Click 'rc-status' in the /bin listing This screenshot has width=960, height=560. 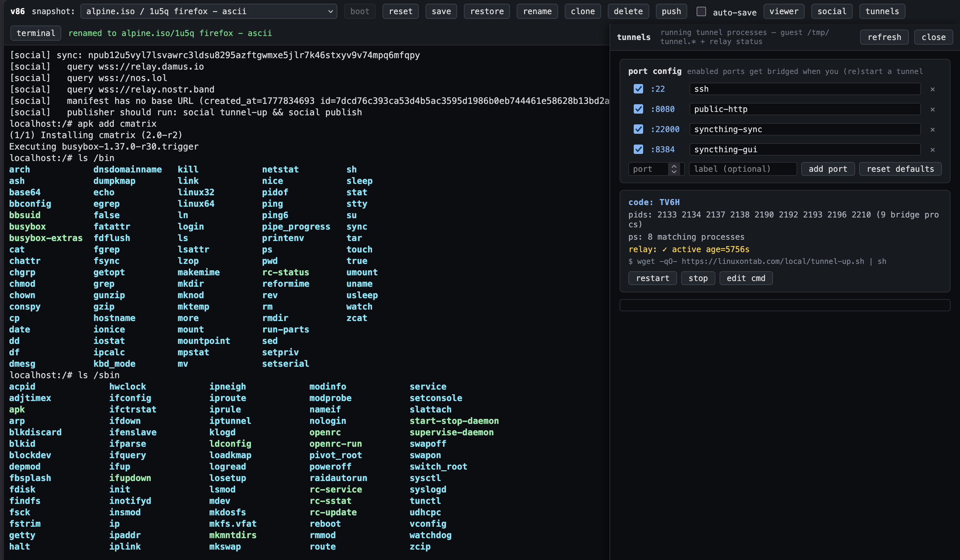(285, 272)
